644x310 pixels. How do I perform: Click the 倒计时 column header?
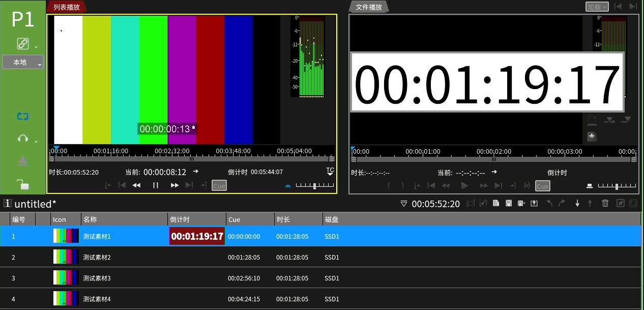(197, 219)
